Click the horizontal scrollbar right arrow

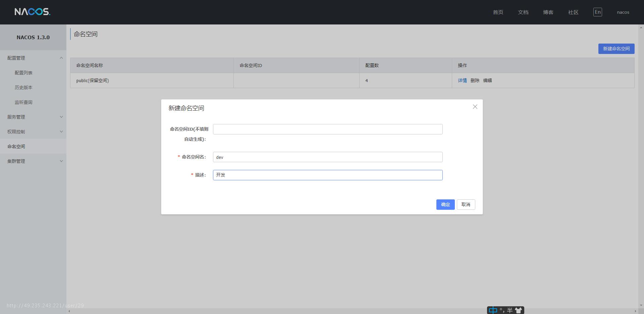pos(635,311)
